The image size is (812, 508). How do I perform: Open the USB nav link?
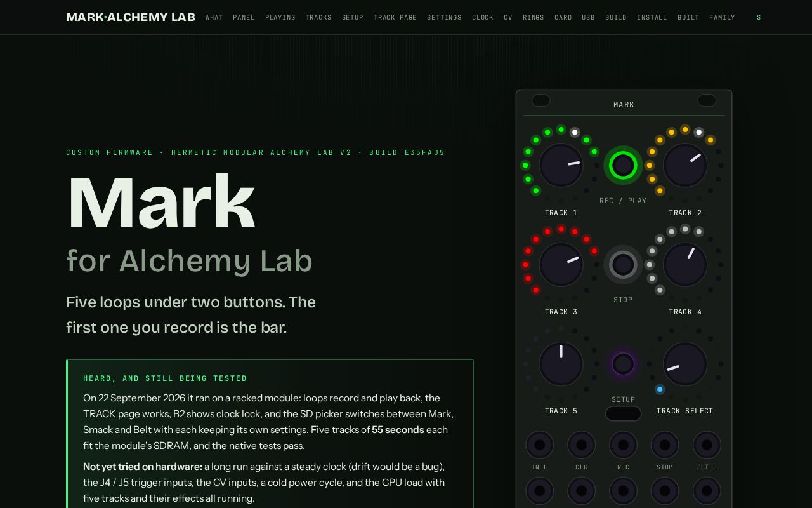pos(589,18)
